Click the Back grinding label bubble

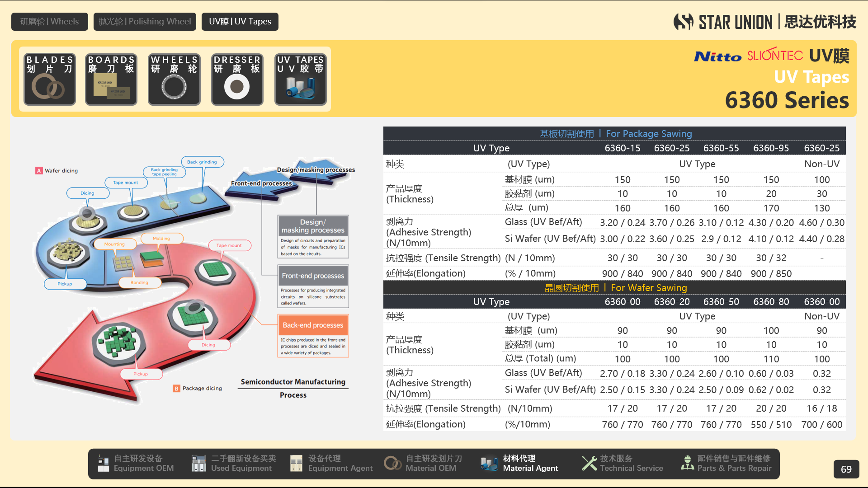(202, 162)
